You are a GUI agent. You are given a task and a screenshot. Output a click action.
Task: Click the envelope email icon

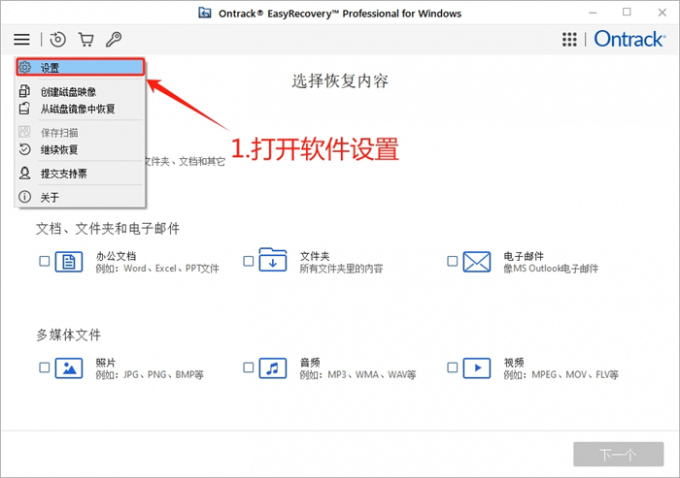point(477,262)
